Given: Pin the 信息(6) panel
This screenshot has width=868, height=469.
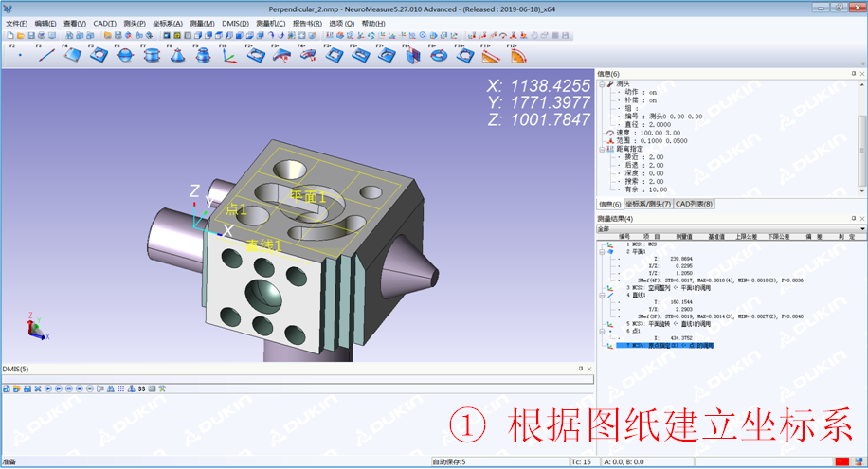Looking at the screenshot, I should 852,74.
